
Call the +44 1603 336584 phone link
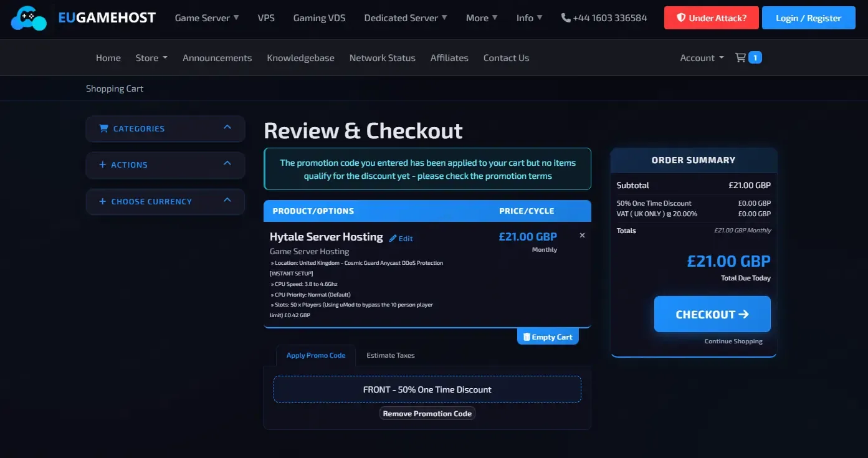coord(604,18)
